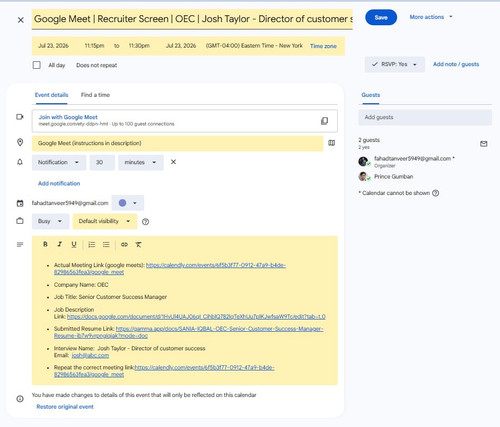Viewport: 500px width, 427px height.
Task: Open the Time zone link
Action: pyautogui.click(x=323, y=46)
